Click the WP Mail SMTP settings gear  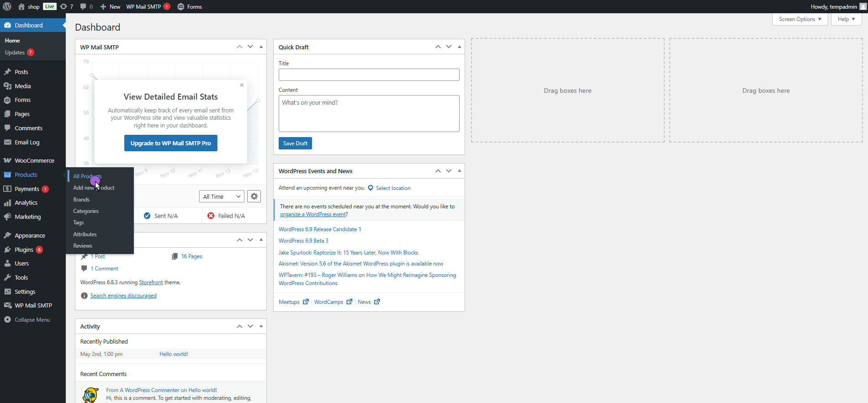coord(254,196)
